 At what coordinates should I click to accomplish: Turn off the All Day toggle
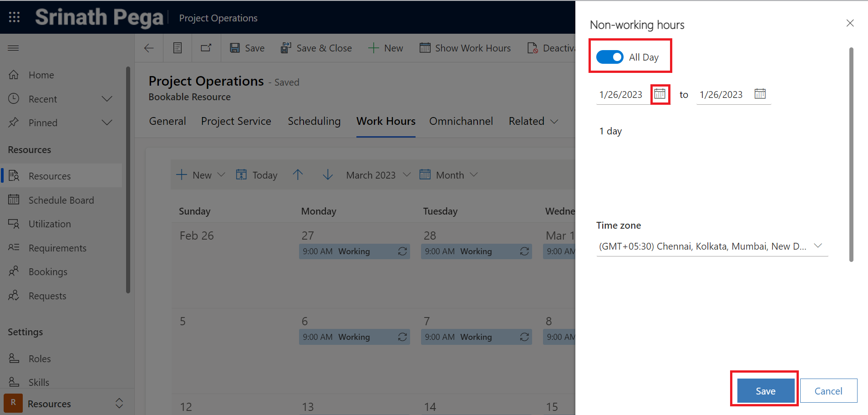[x=609, y=57]
